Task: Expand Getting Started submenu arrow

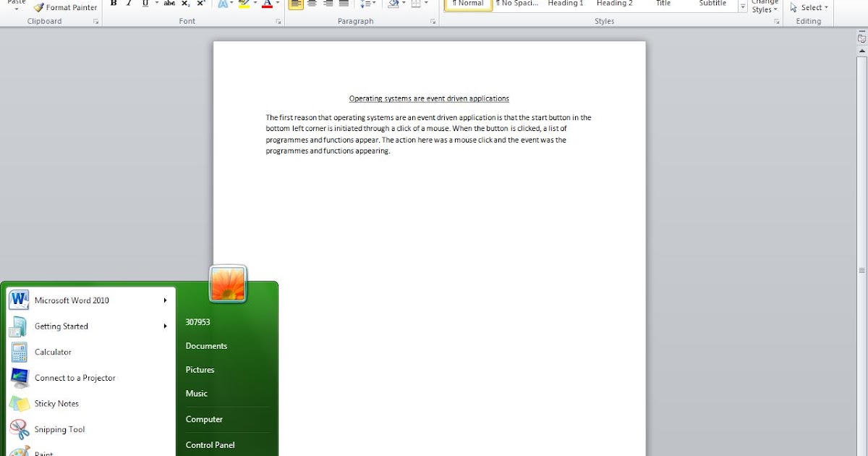Action: click(x=166, y=326)
